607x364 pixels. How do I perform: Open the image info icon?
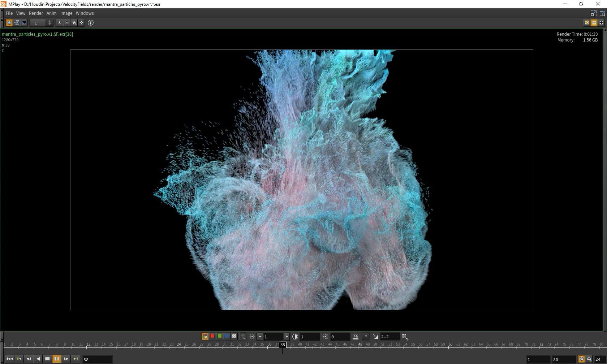(91, 23)
